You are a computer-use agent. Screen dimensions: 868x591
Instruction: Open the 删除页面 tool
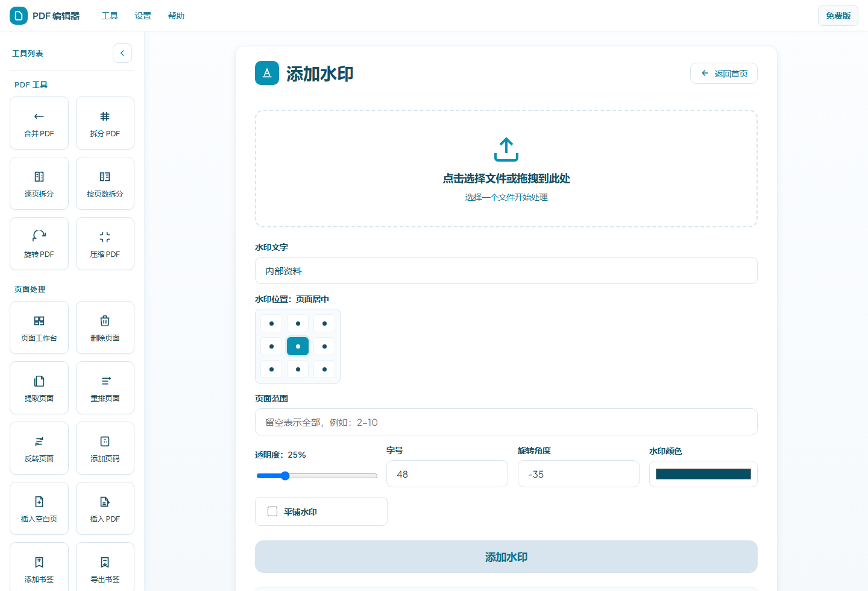click(105, 327)
